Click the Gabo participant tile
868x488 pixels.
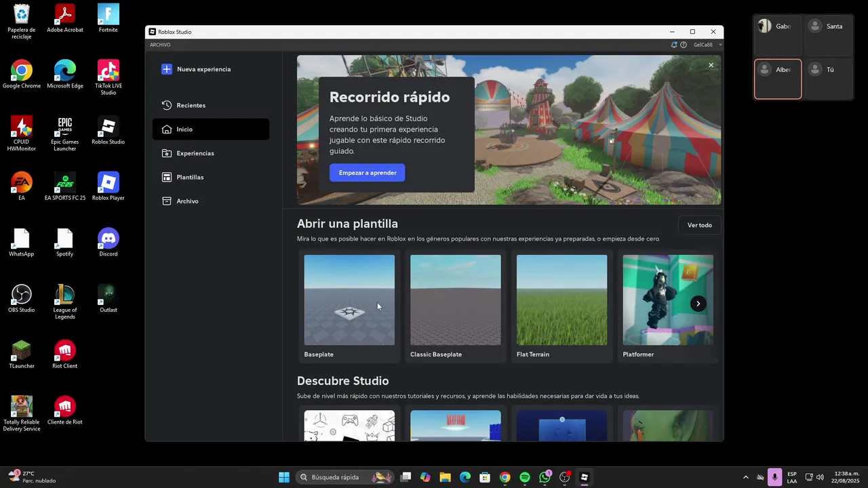[778, 36]
